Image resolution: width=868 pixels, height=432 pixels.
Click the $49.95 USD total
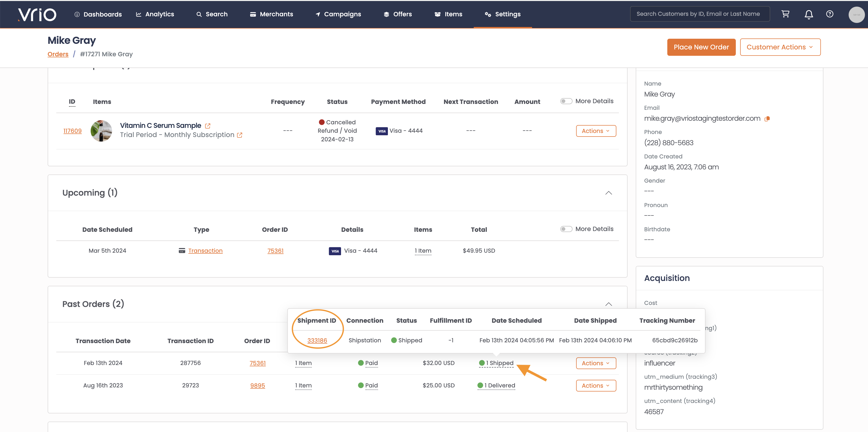[479, 251]
